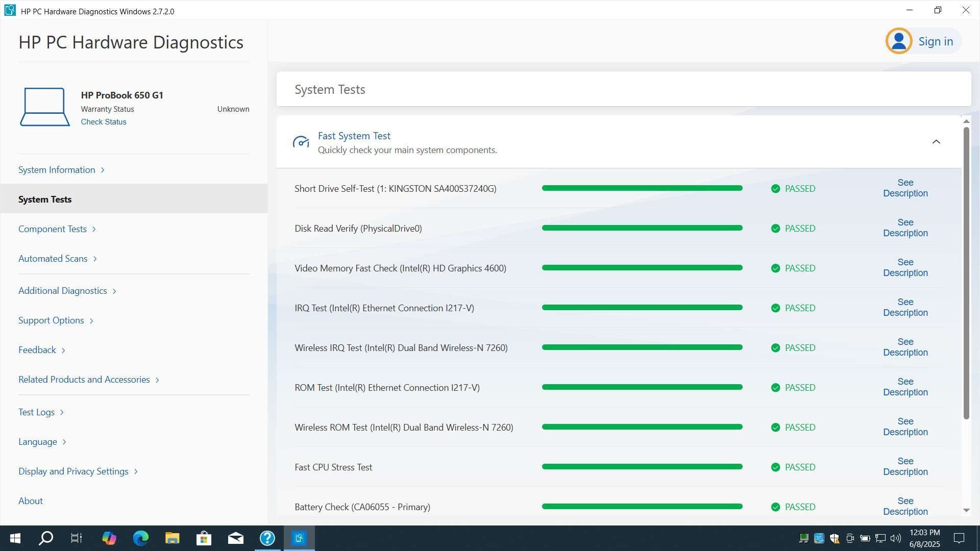Screen dimensions: 980x551
Task: Click the passed checkmark for Wireless ROM Test
Action: coord(775,428)
